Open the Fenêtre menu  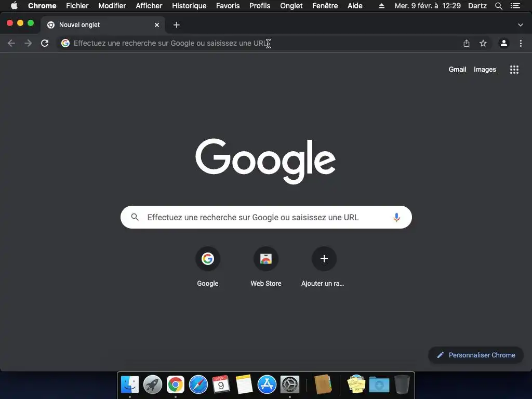(325, 6)
